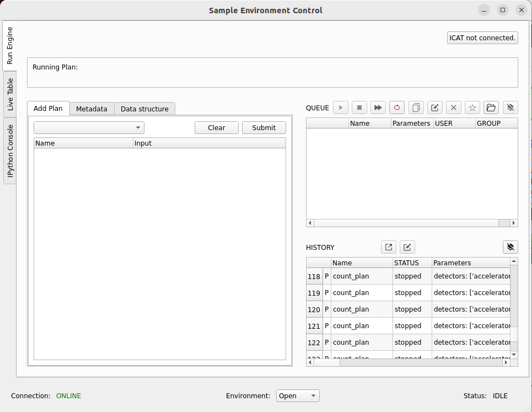This screenshot has width=532, height=412.
Task: Click the queue USER column header
Action: (455, 123)
